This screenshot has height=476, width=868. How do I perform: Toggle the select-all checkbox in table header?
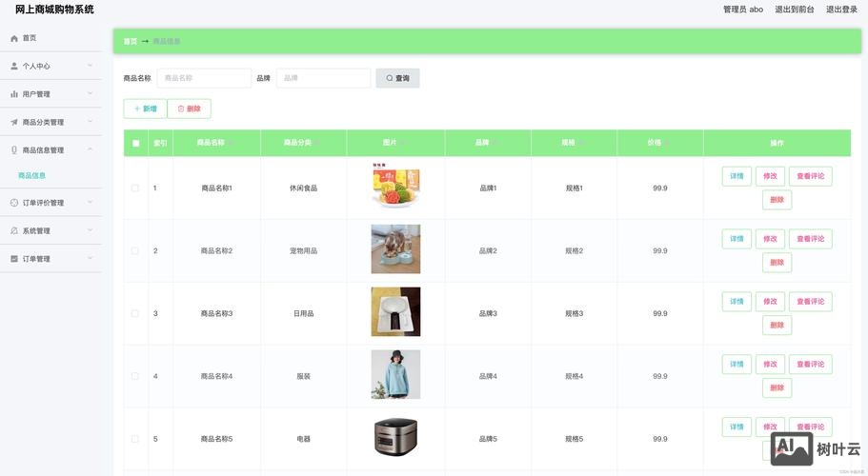click(x=135, y=143)
